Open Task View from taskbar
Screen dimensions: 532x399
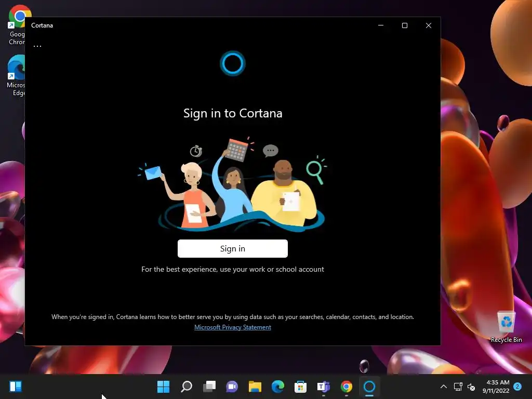(x=209, y=387)
